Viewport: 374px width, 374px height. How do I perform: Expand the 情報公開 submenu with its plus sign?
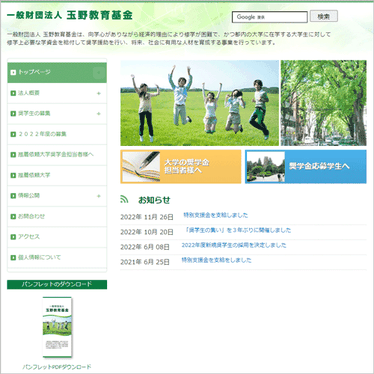point(99,196)
